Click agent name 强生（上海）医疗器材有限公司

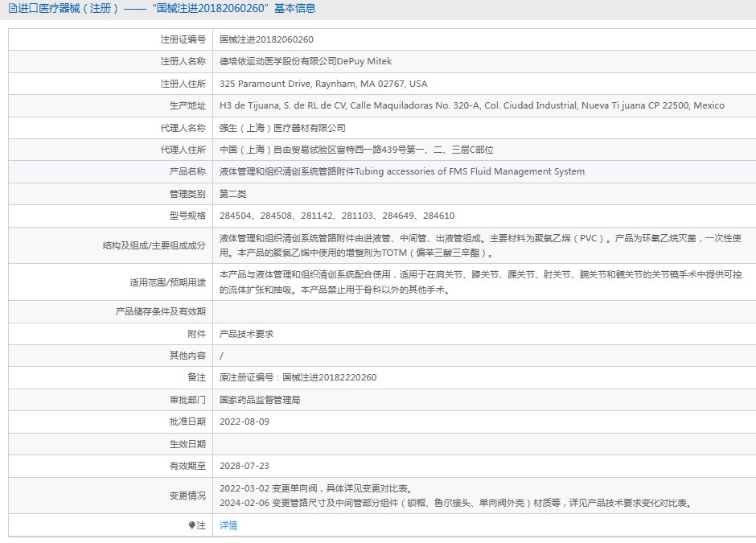282,128
